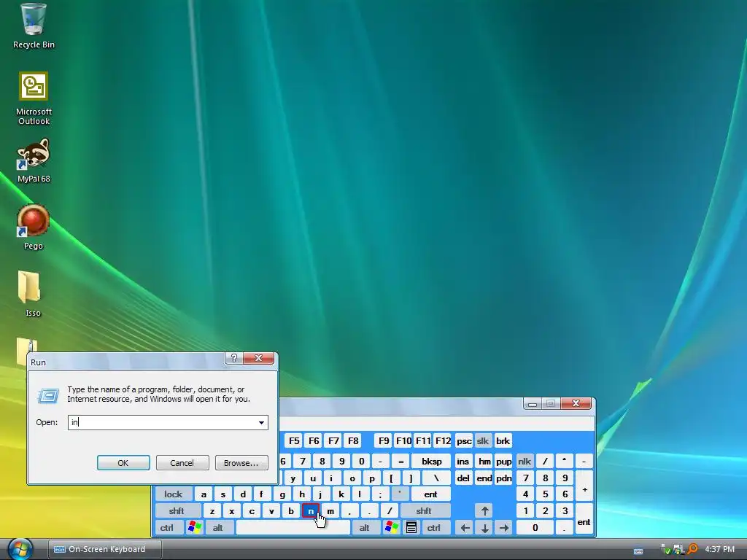Click the right arrow key on the keyboard
The height and width of the screenshot is (560, 747).
[504, 528]
